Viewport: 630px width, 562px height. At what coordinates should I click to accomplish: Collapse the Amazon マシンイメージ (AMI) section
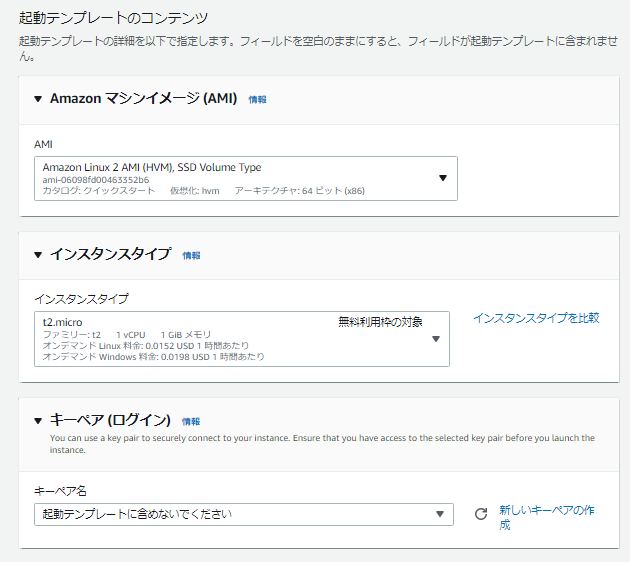coord(38,99)
